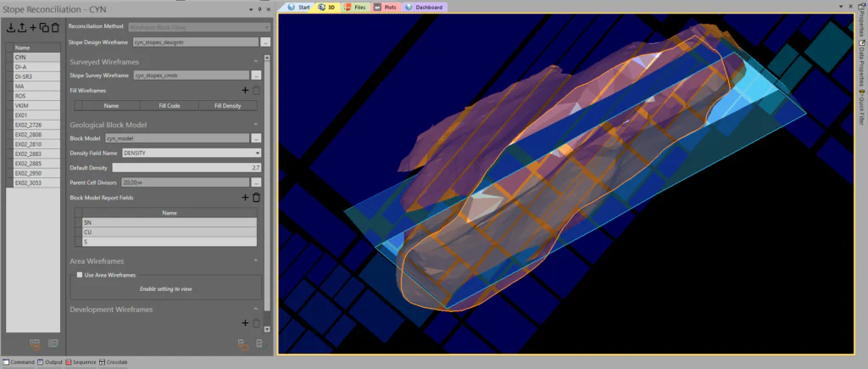Click the revert-all icon below the name list
868x369 pixels.
coord(36,344)
